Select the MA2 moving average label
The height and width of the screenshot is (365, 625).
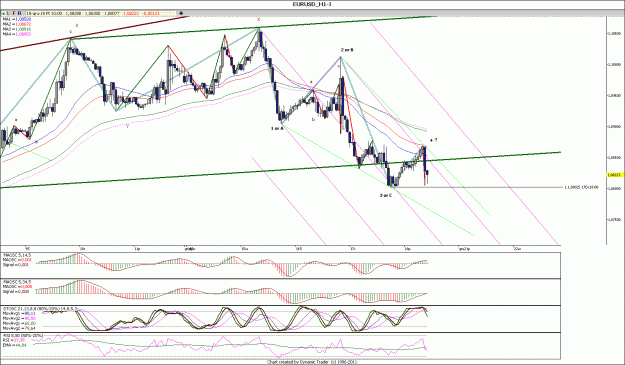[17, 24]
